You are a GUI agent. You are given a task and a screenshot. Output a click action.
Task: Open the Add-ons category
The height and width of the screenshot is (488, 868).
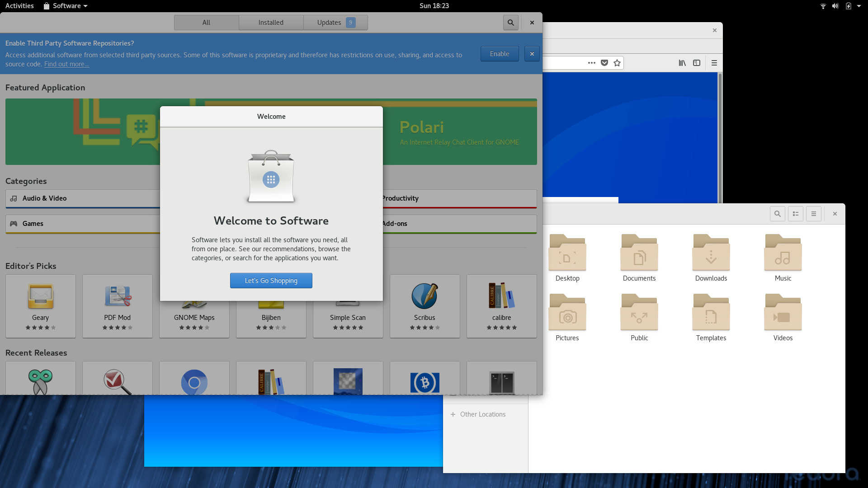[x=460, y=224]
